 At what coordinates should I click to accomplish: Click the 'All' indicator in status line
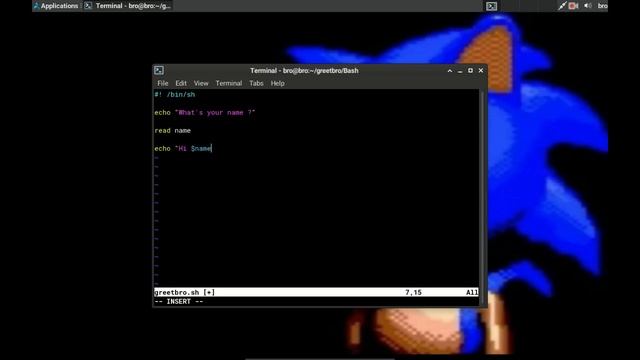(472, 292)
